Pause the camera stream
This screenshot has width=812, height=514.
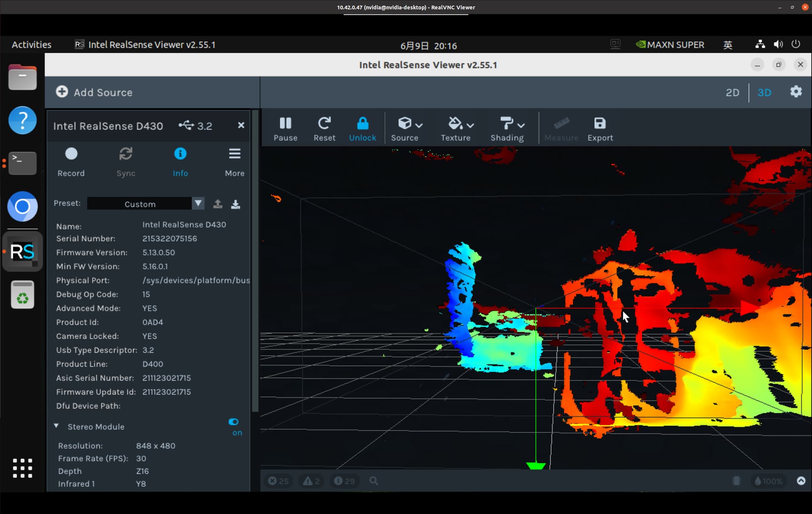[285, 123]
